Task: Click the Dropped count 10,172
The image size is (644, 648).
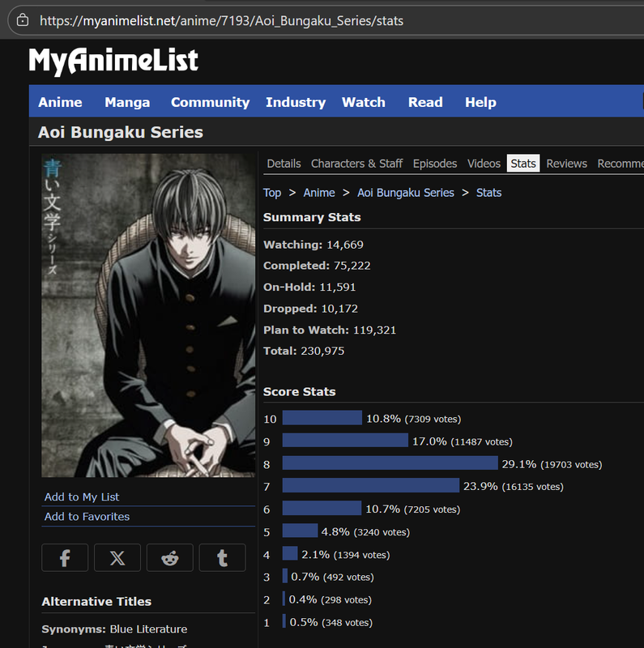Action: (x=339, y=309)
